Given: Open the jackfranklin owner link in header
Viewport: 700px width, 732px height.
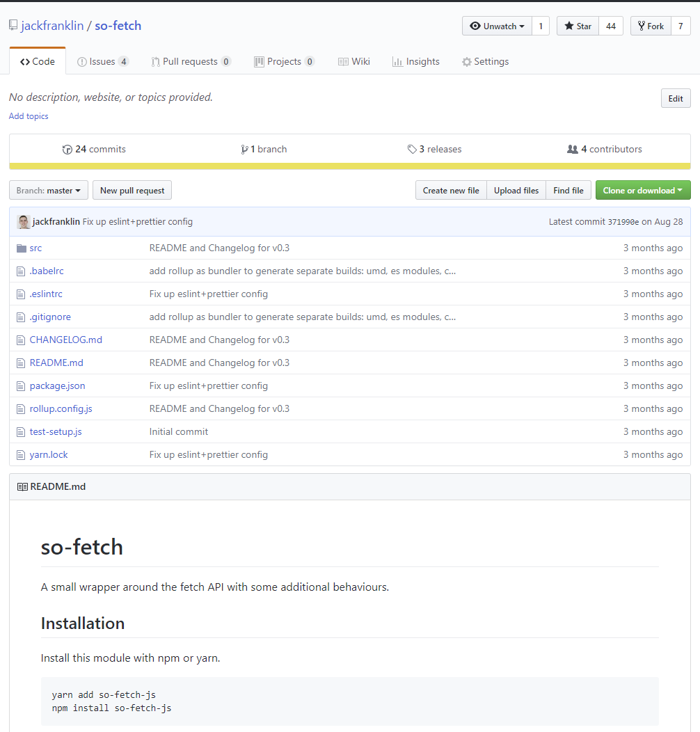Looking at the screenshot, I should (52, 26).
